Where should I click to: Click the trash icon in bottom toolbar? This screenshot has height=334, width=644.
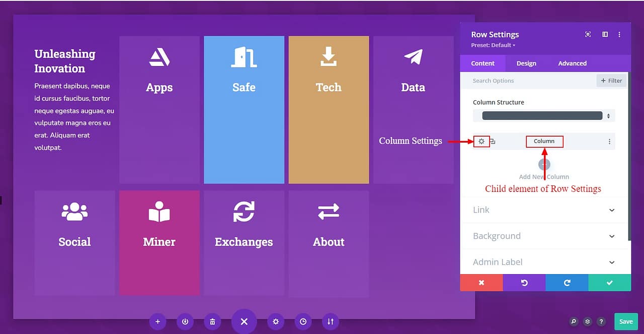[212, 321]
